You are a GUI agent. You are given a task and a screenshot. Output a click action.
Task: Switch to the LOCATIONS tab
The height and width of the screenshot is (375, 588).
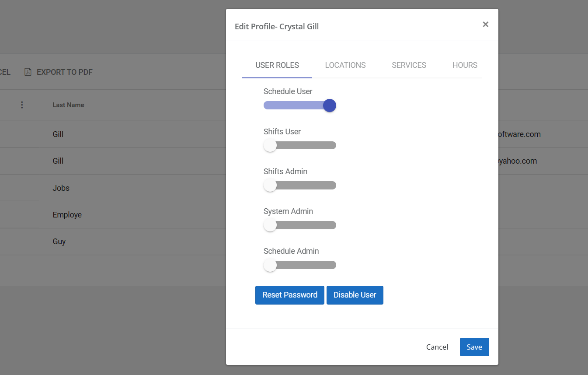(x=345, y=65)
